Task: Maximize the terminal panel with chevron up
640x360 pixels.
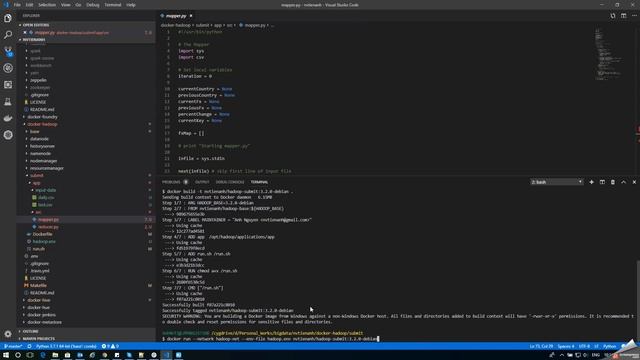Action: (623, 182)
